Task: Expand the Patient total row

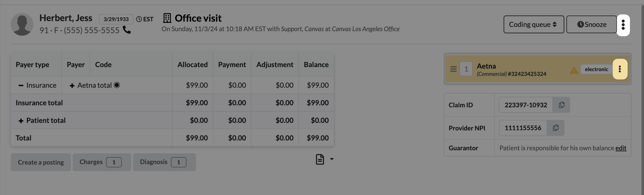Action: pyautogui.click(x=21, y=121)
